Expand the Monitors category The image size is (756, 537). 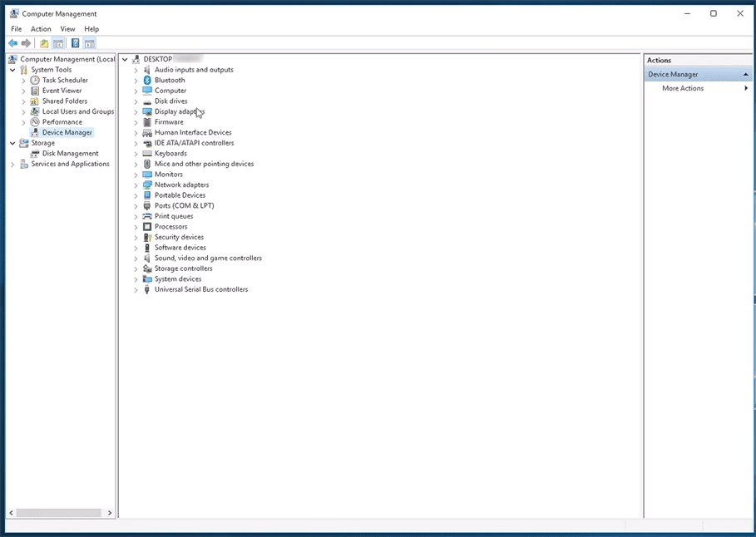[136, 175]
